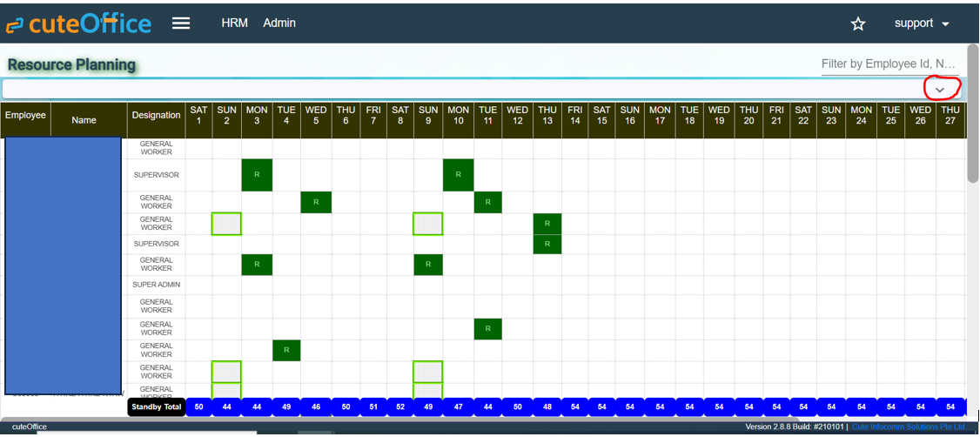Screen dimensions: 980x437
Task: Click the Standby Total 52 badge under SAT 8
Action: (x=400, y=407)
